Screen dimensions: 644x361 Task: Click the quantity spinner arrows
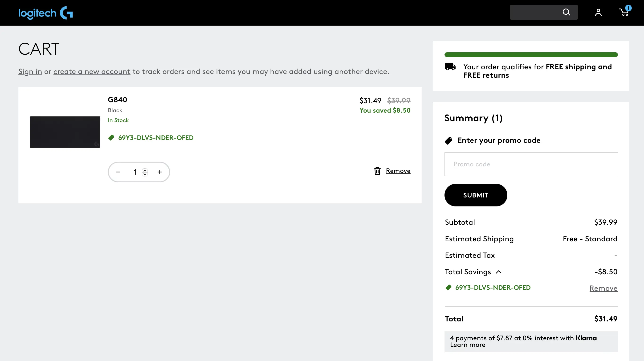pyautogui.click(x=145, y=172)
